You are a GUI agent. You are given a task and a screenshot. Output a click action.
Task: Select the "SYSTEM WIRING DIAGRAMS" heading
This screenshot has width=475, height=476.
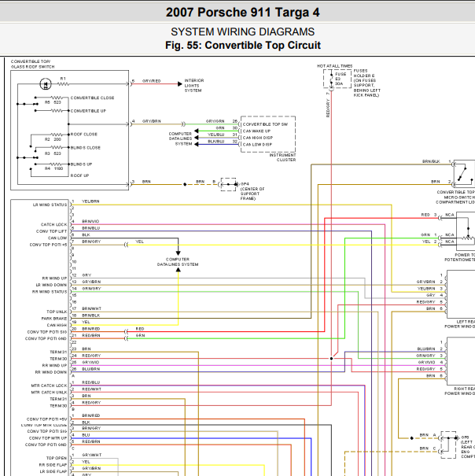(x=242, y=32)
